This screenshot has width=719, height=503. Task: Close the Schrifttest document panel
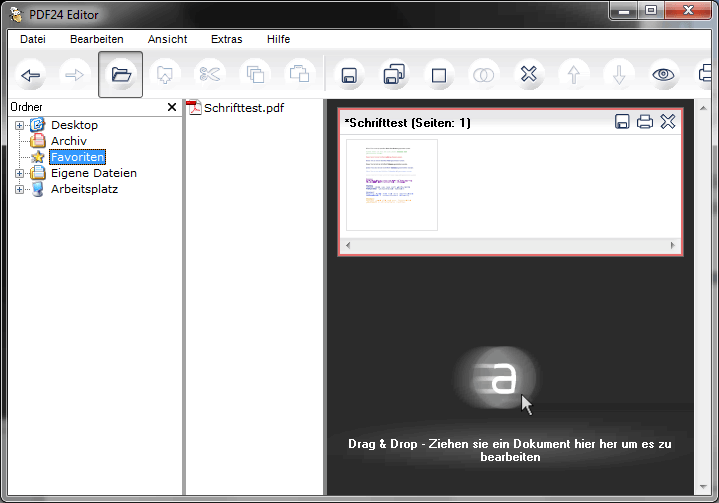click(668, 122)
